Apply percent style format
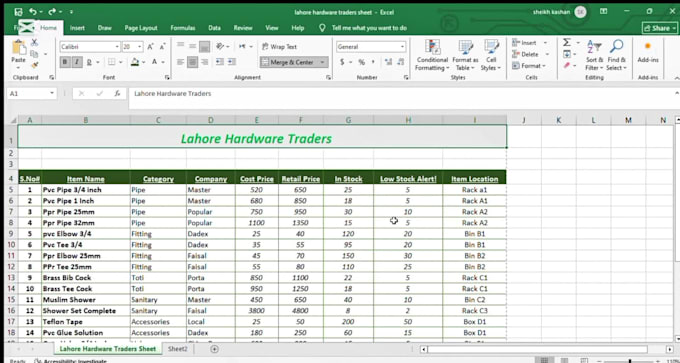This screenshot has width=680, height=363. pos(361,62)
